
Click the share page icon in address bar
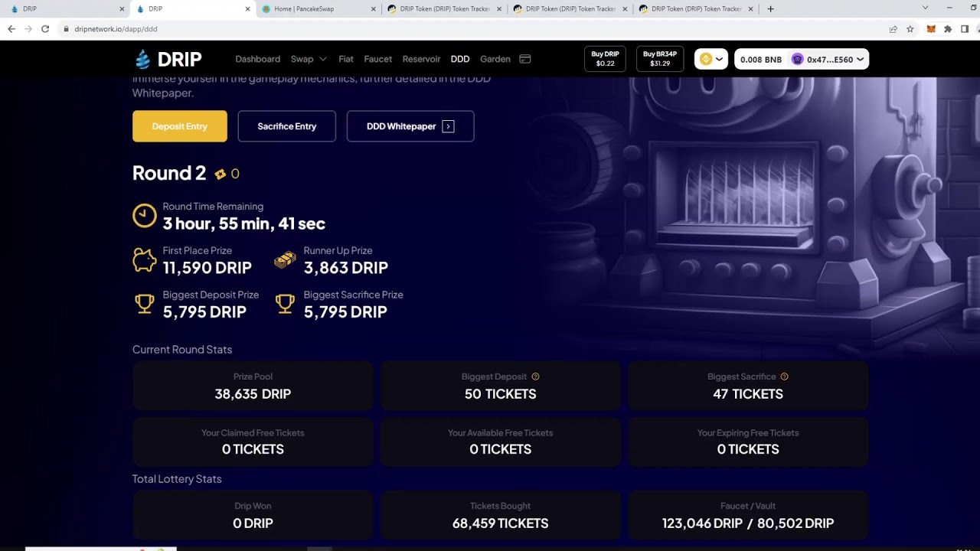point(893,29)
